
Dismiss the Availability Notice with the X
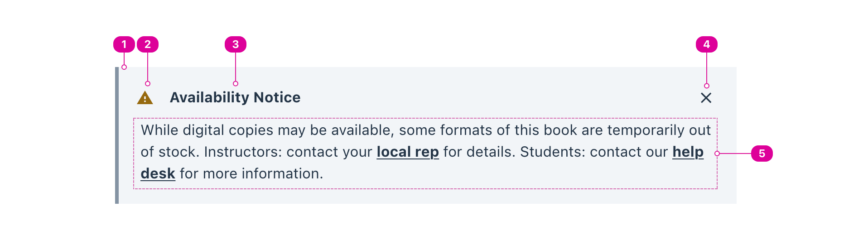(706, 98)
